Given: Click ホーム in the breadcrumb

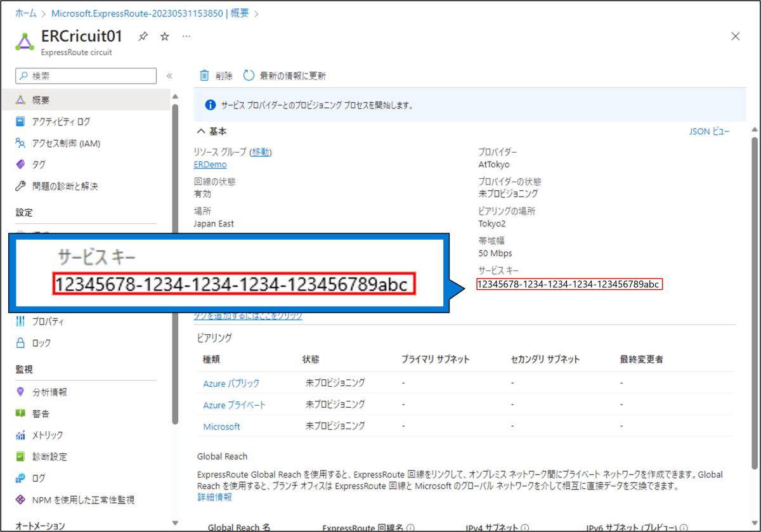Looking at the screenshot, I should [x=26, y=13].
